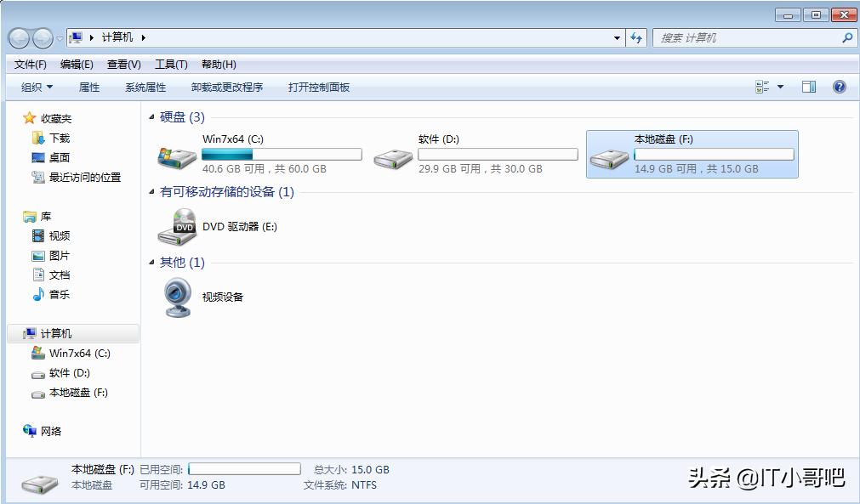Open the address bar history dropdown
Image resolution: width=860 pixels, height=504 pixels.
tap(617, 37)
